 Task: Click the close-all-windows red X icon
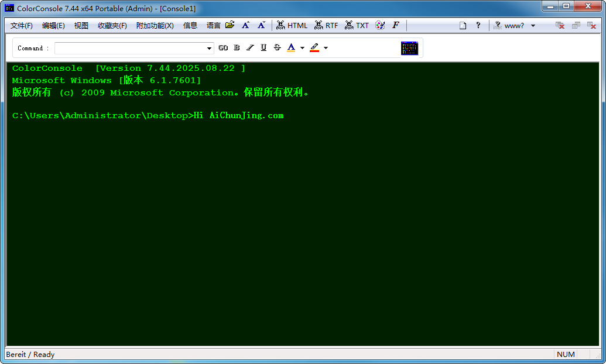pos(560,26)
